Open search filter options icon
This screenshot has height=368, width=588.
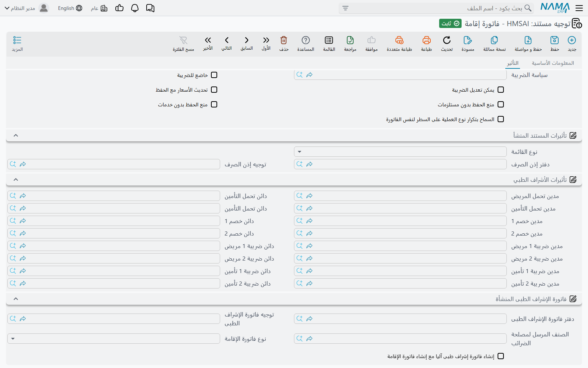point(345,8)
